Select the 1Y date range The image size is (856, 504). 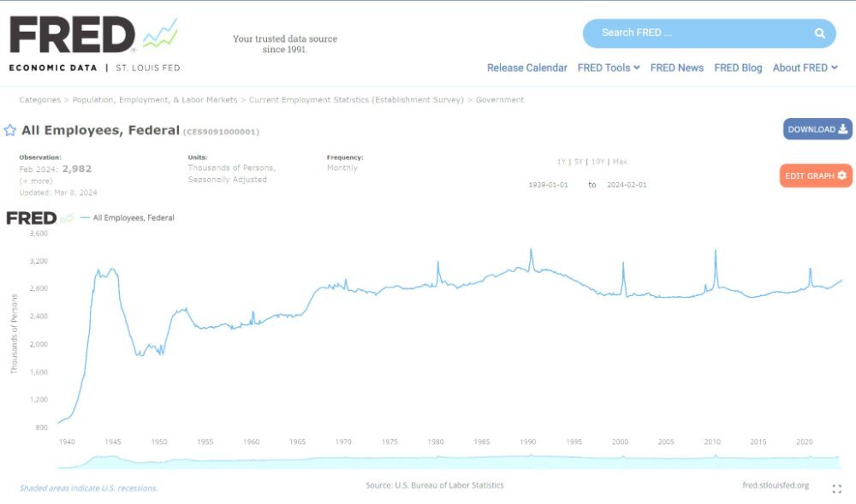tap(562, 162)
